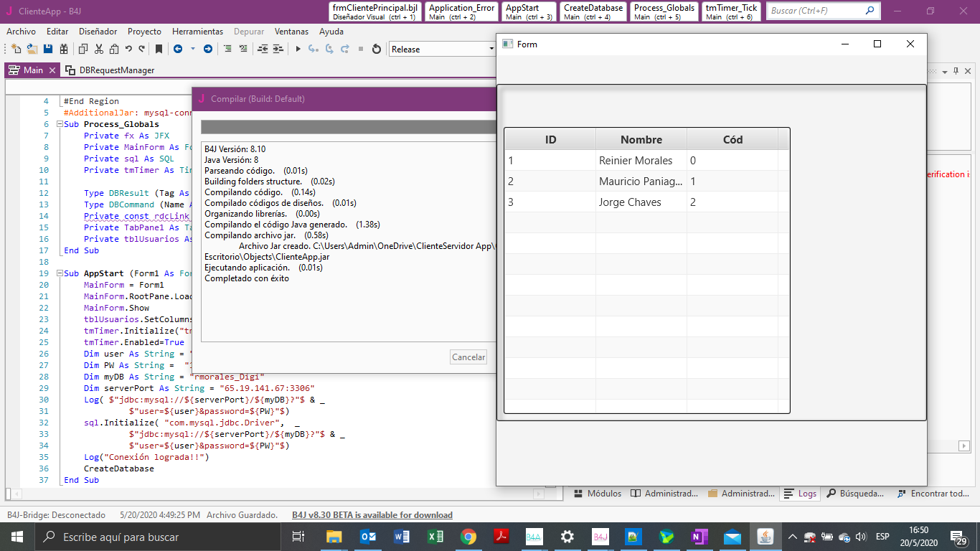The height and width of the screenshot is (551, 980).
Task: Open the Encontrar todas bottom tab
Action: click(933, 494)
